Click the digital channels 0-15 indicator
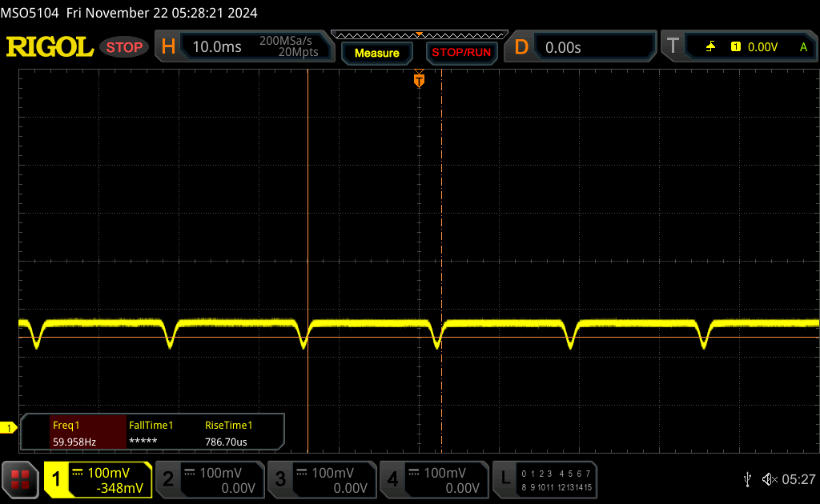820x504 pixels. [x=557, y=481]
